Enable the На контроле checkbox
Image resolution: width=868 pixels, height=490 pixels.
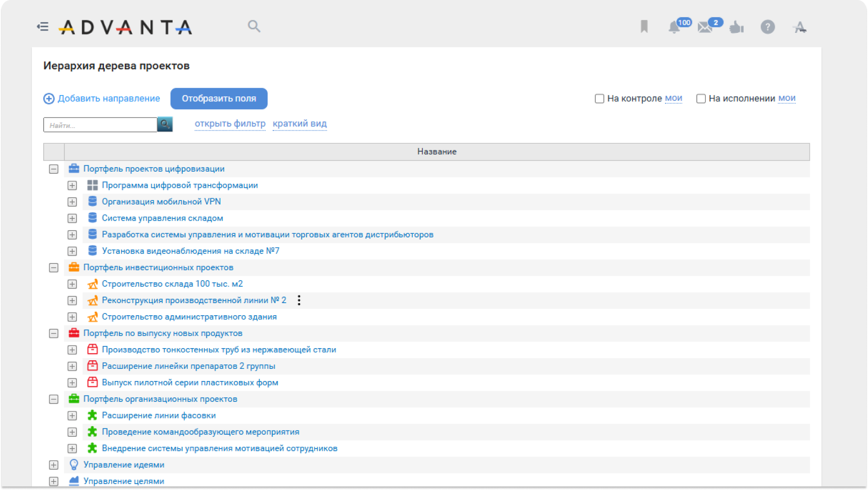tap(599, 99)
